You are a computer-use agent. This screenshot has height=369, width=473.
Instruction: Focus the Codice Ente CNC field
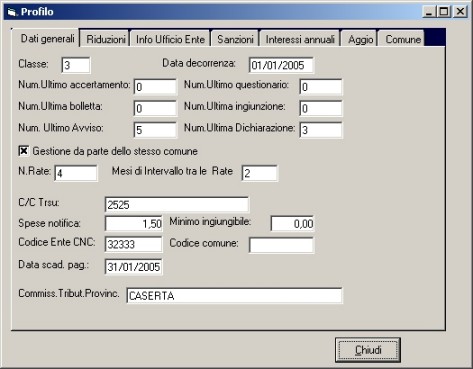(133, 244)
